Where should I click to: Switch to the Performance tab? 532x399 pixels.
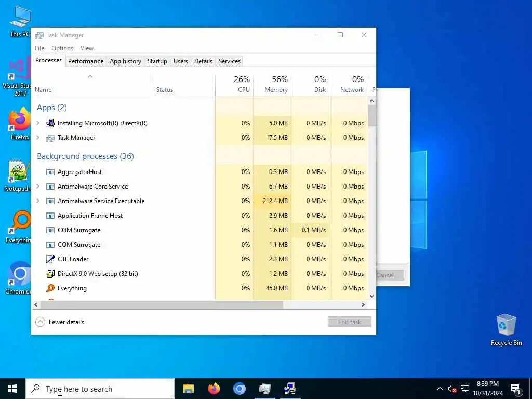coord(86,61)
